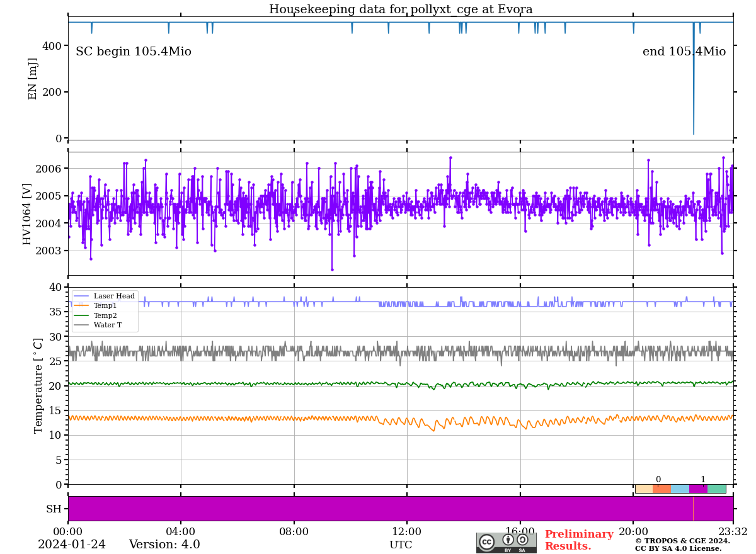Image resolution: width=756 pixels, height=554 pixels.
Task: Pick the teal green SH colorbar swatch
Action: point(716,489)
